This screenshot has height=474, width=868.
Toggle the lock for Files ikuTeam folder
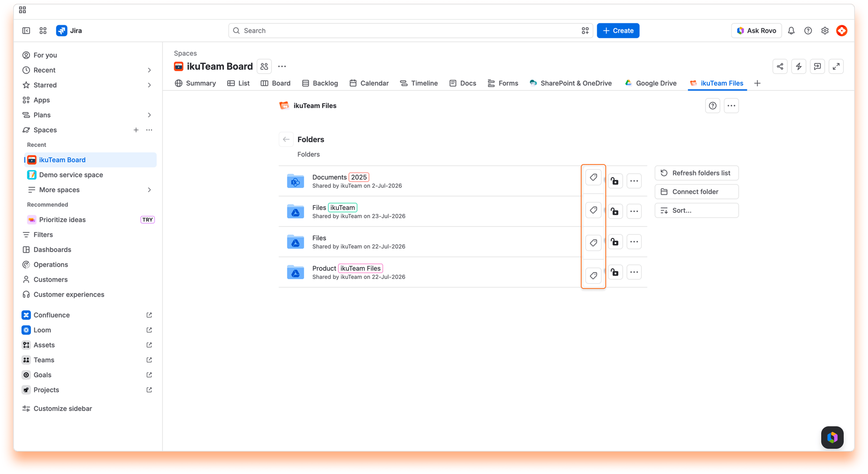[x=615, y=211]
